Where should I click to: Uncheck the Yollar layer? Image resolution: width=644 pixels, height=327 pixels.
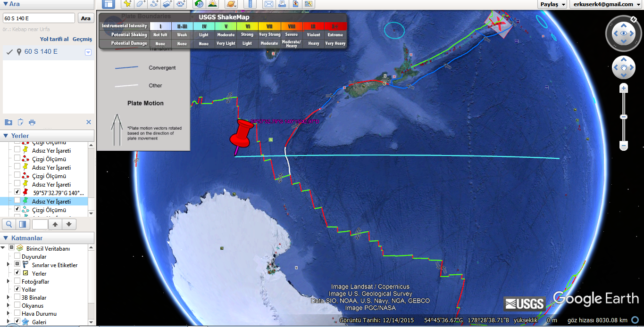pos(17,289)
